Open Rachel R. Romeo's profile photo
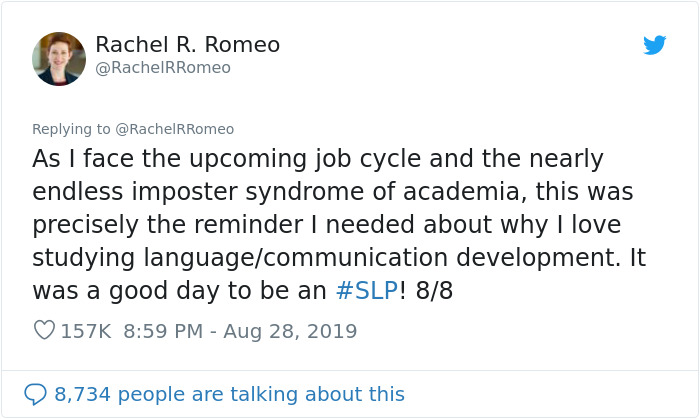Screen dimensions: 700x419 [x=59, y=58]
